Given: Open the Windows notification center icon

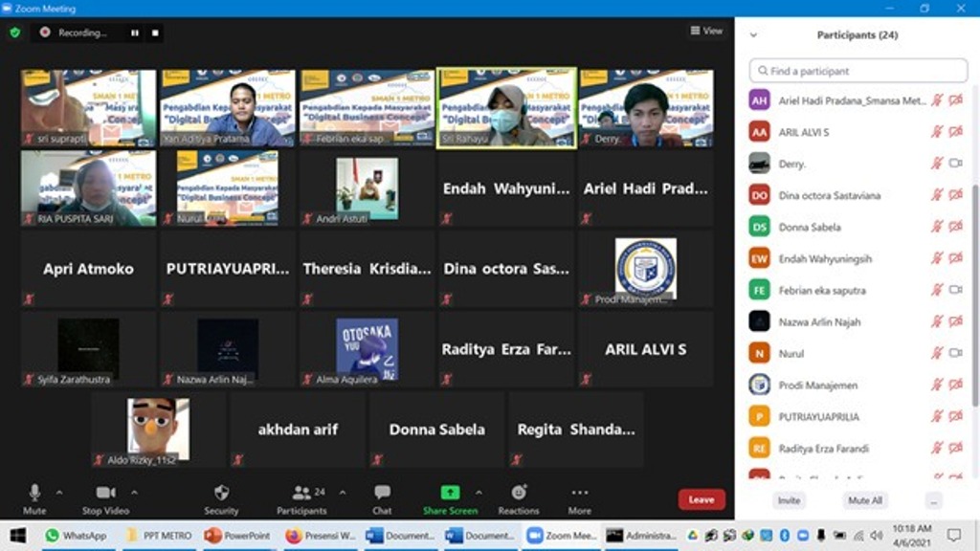Looking at the screenshot, I should tap(954, 536).
